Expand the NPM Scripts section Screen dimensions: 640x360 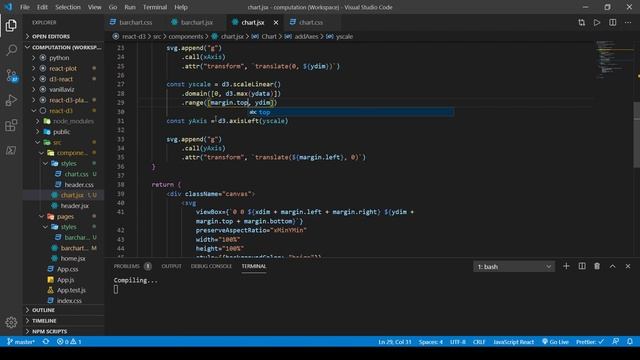coord(63,331)
